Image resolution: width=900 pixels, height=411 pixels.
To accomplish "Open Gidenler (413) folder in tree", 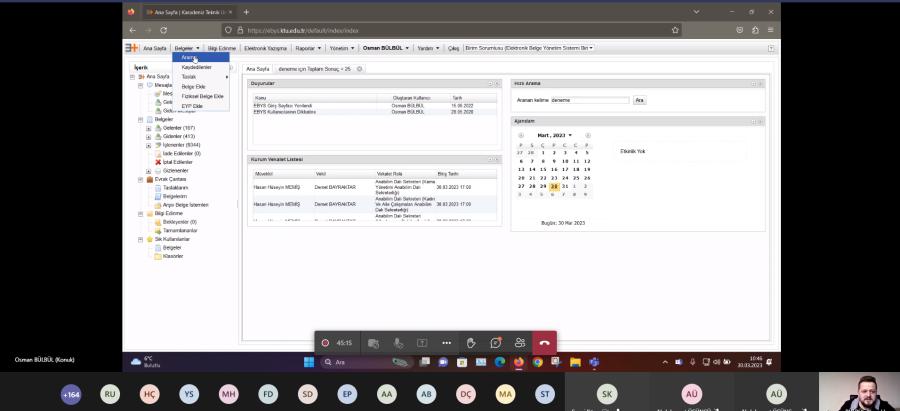I will point(179,137).
